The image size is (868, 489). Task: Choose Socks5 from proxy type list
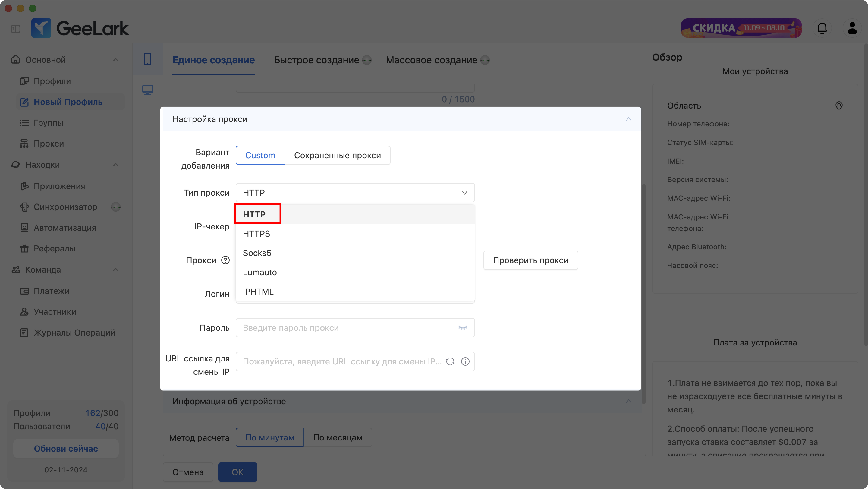[355, 253]
